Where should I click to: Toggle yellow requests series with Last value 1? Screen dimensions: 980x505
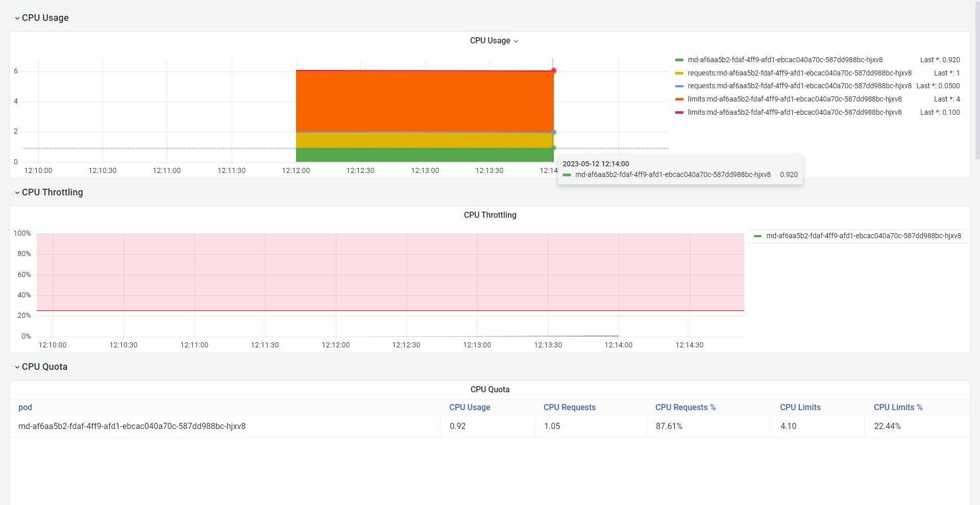[799, 73]
